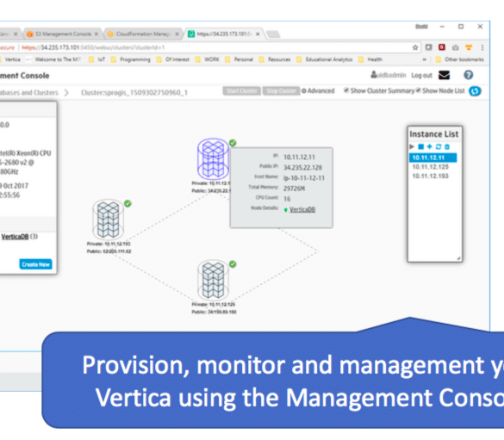Expand the bookmarks overflow chevron
504x440 pixels.
pos(424,59)
